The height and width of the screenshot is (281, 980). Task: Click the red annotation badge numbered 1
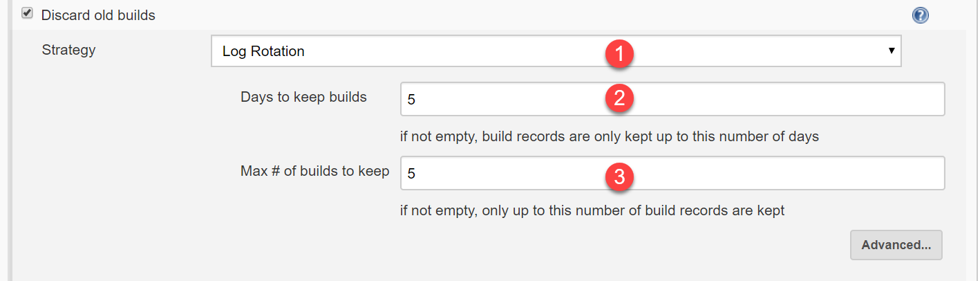pyautogui.click(x=620, y=53)
